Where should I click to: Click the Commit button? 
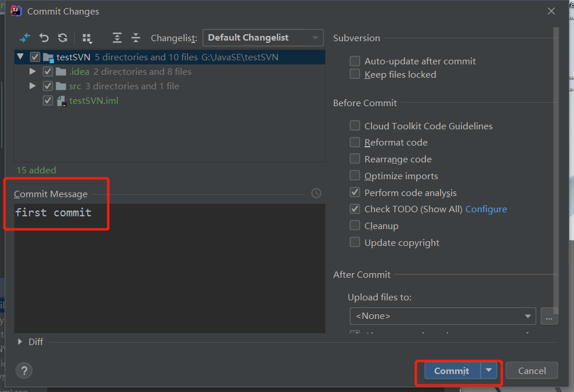pyautogui.click(x=452, y=371)
